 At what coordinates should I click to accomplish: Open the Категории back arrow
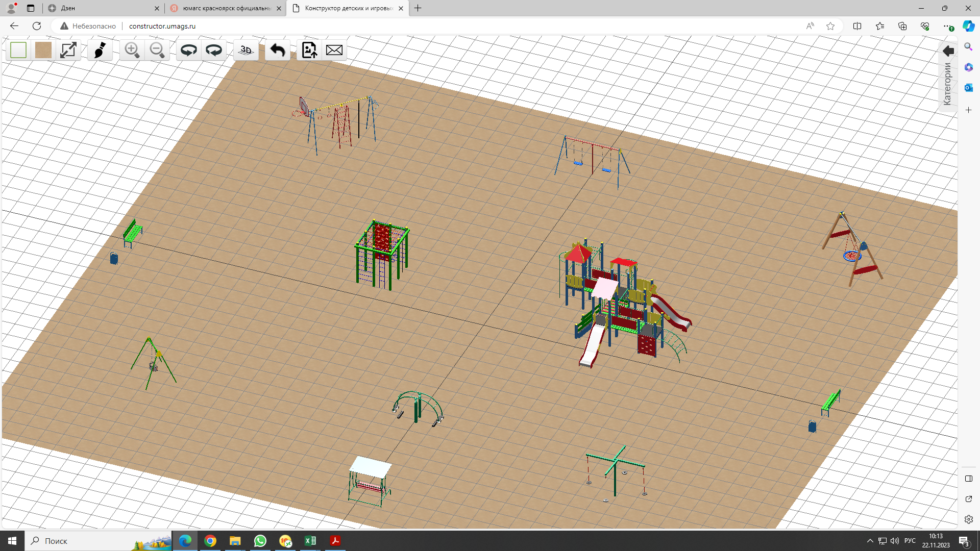click(948, 51)
